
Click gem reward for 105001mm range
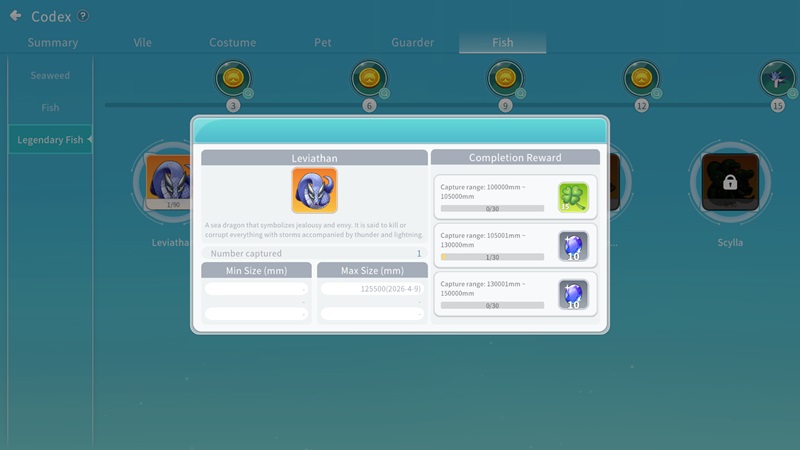pyautogui.click(x=573, y=246)
